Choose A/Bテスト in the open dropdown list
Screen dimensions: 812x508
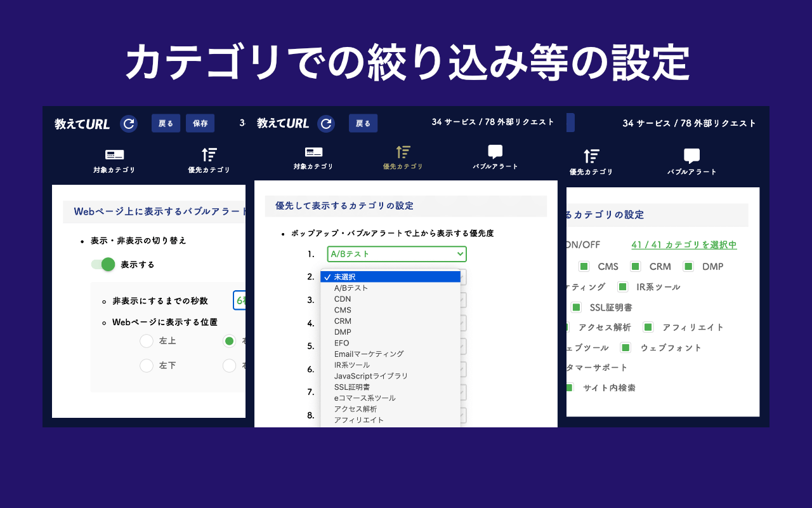[391, 288]
